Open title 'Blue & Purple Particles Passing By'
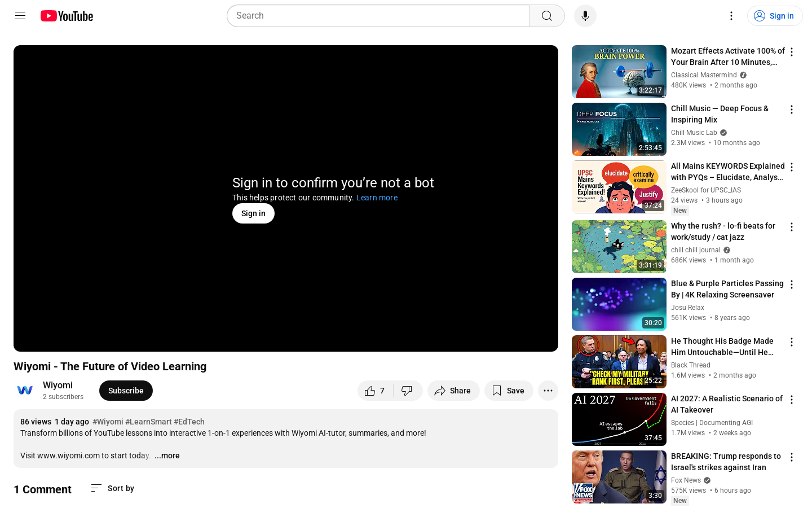 pos(727,289)
